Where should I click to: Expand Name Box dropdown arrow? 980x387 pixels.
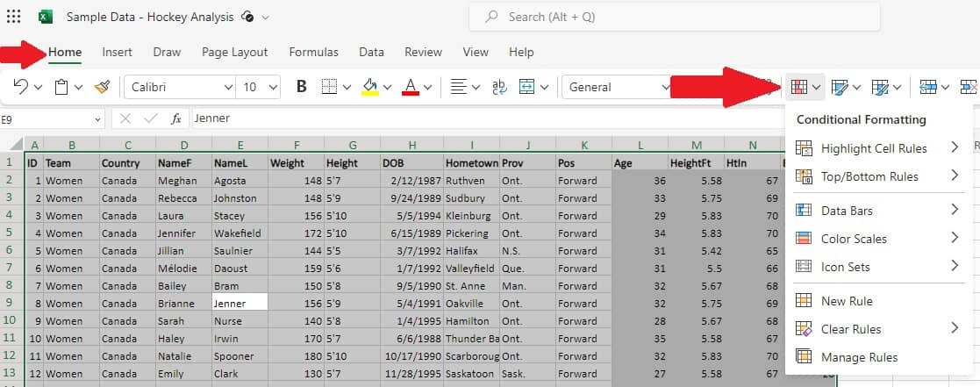98,118
